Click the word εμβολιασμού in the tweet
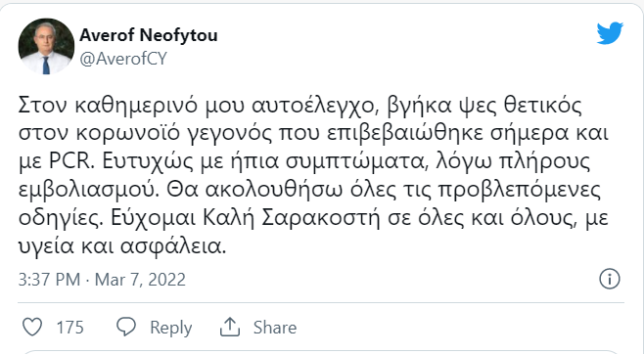644x354 pixels. pos(89,191)
